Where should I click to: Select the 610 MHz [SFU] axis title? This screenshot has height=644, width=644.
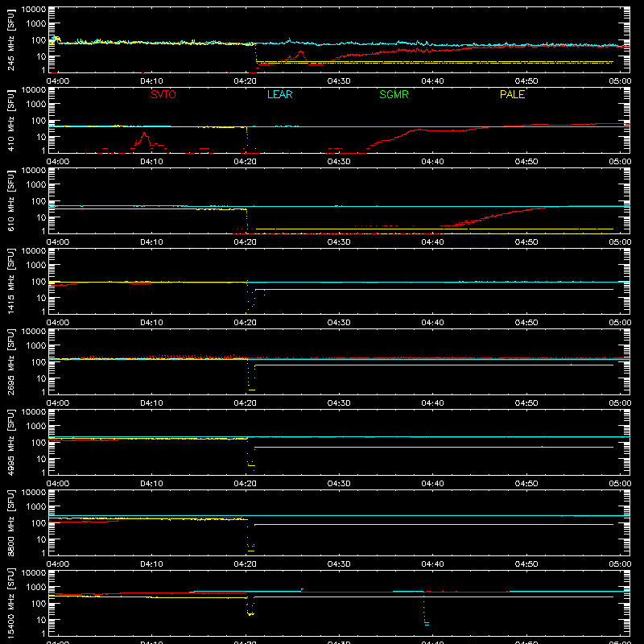point(10,200)
